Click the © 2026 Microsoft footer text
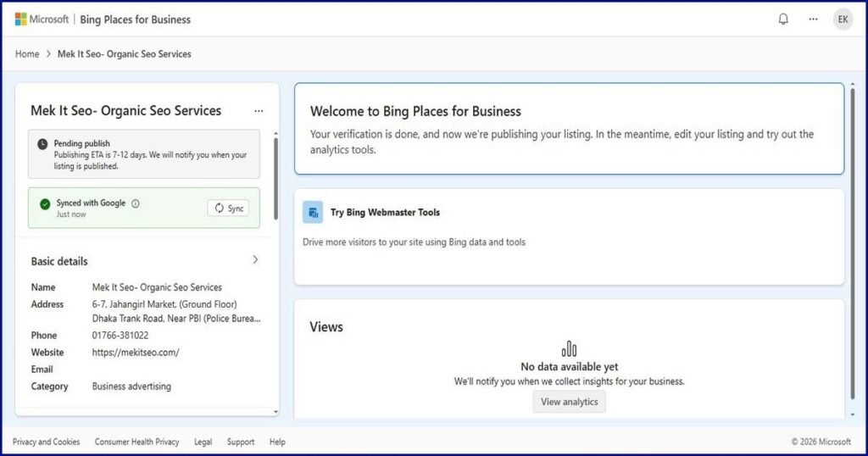Viewport: 868px width, 456px height. tap(821, 442)
